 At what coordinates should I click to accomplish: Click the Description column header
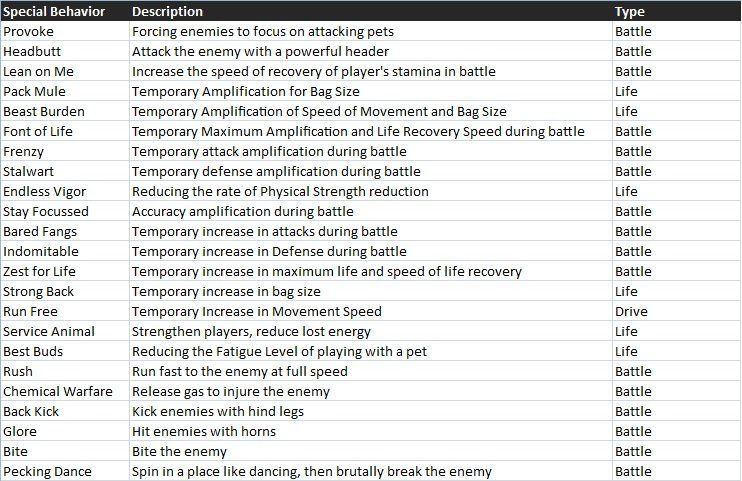point(167,11)
